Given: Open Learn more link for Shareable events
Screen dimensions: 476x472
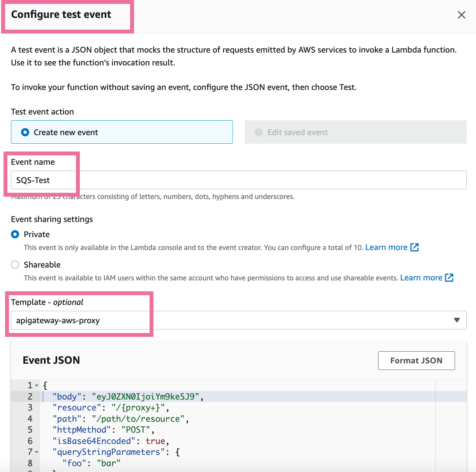Looking at the screenshot, I should click(421, 278).
